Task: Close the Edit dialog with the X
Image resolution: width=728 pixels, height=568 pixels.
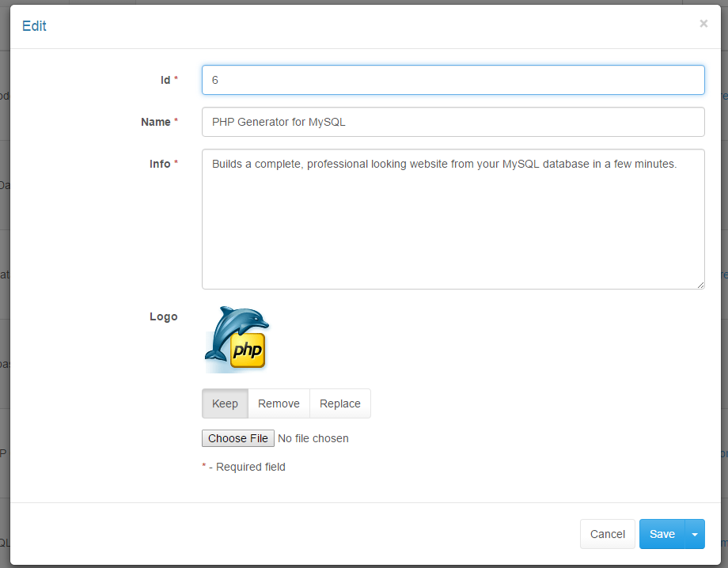Action: point(703,24)
